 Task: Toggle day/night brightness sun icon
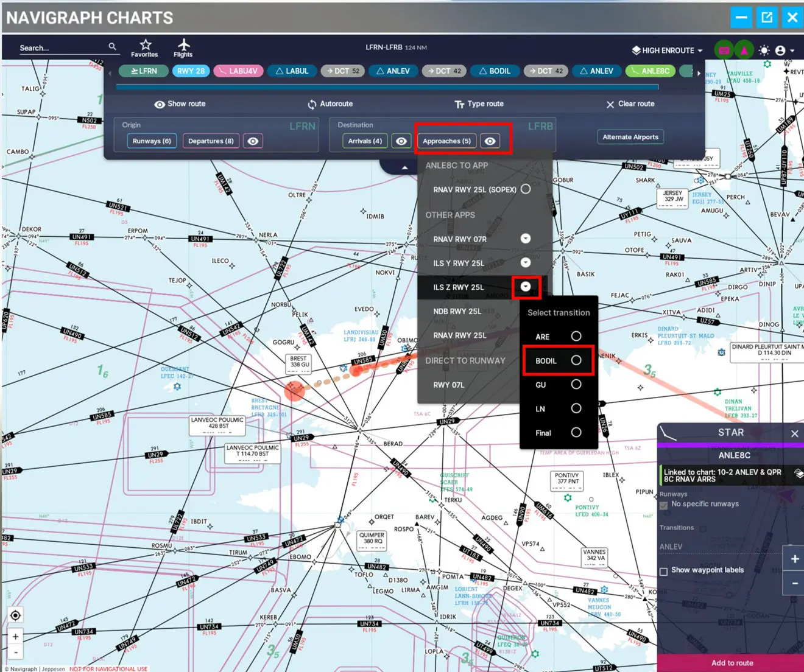tap(764, 51)
